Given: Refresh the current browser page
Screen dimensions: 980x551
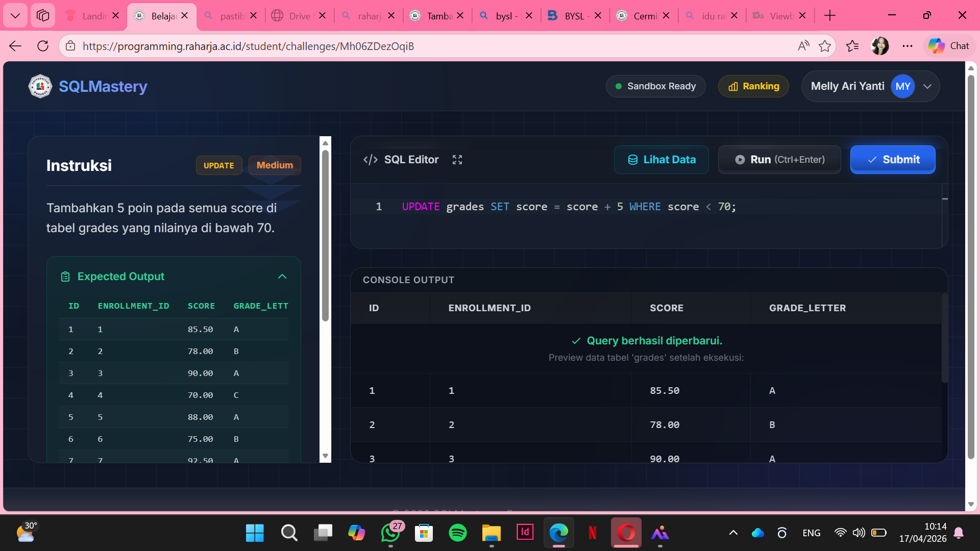Looking at the screenshot, I should pos(43,46).
